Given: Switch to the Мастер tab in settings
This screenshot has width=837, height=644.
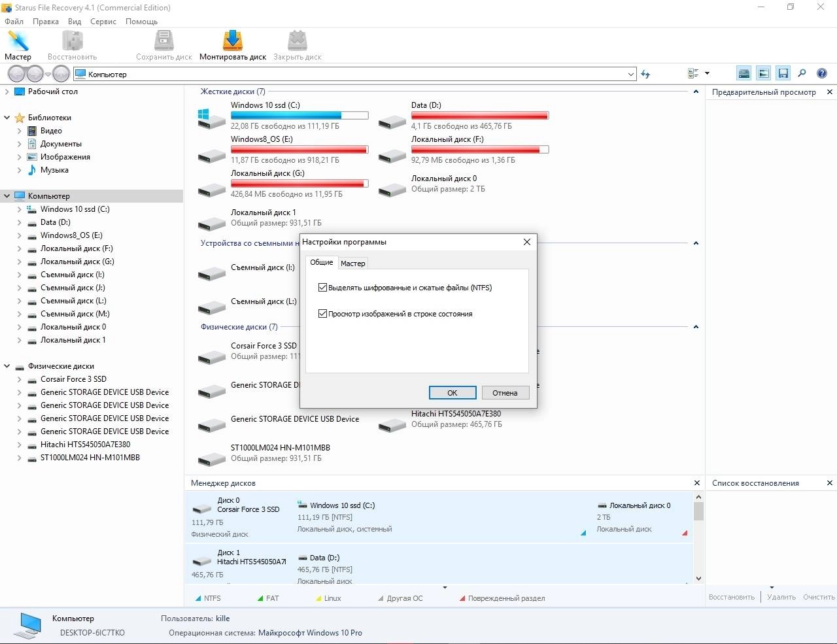Looking at the screenshot, I should pyautogui.click(x=352, y=263).
